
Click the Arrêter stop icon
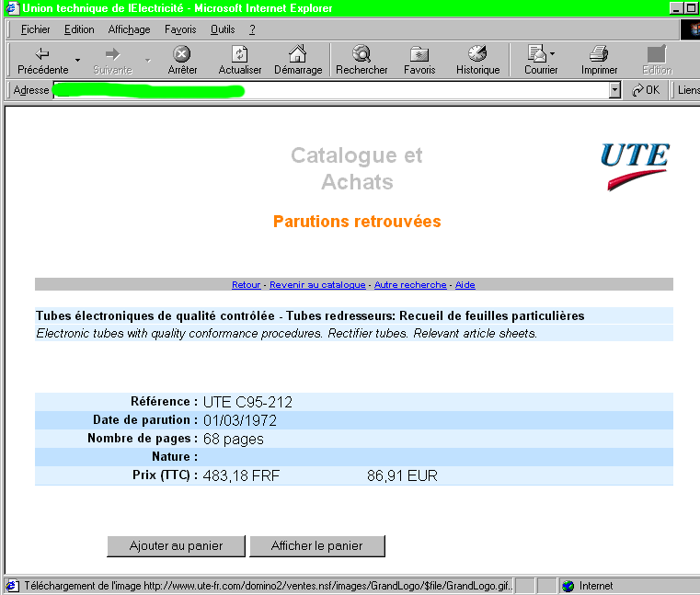182,54
